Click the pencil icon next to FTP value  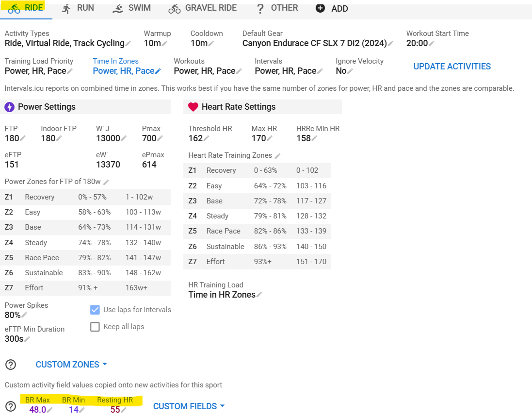click(x=23, y=139)
